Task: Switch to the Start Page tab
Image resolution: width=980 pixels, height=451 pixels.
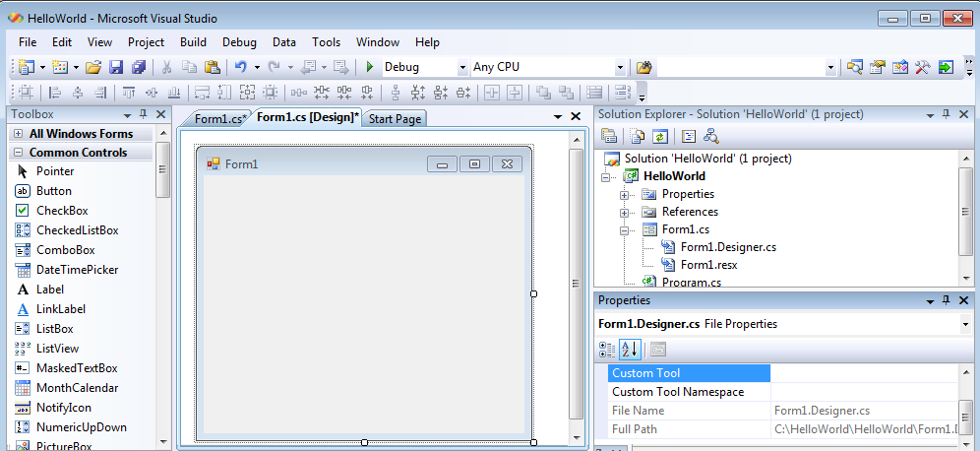Action: point(395,119)
